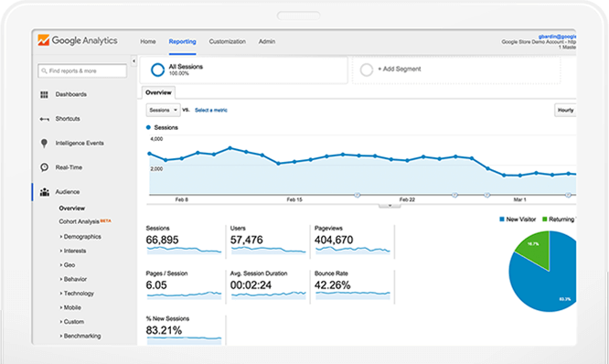
Task: Click the New Visitor blue legend swatch
Action: [x=502, y=219]
